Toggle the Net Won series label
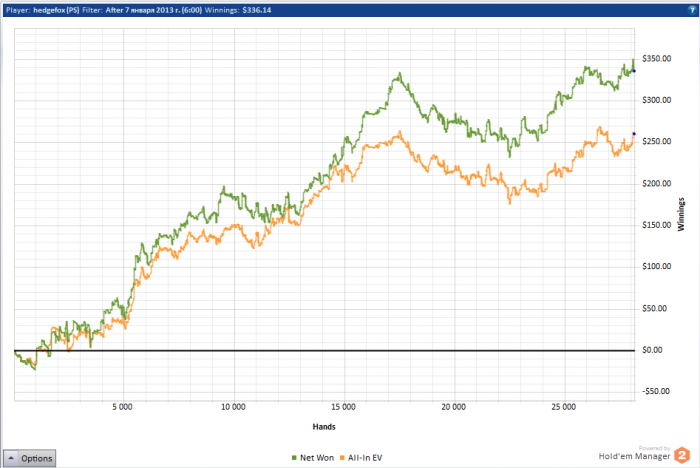Image resolution: width=700 pixels, height=468 pixels. coord(317,458)
